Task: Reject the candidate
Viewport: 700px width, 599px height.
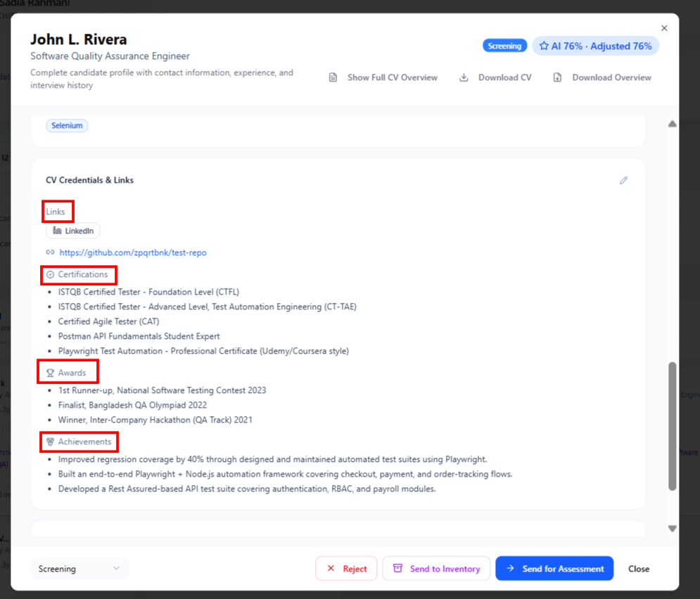Action: point(346,568)
